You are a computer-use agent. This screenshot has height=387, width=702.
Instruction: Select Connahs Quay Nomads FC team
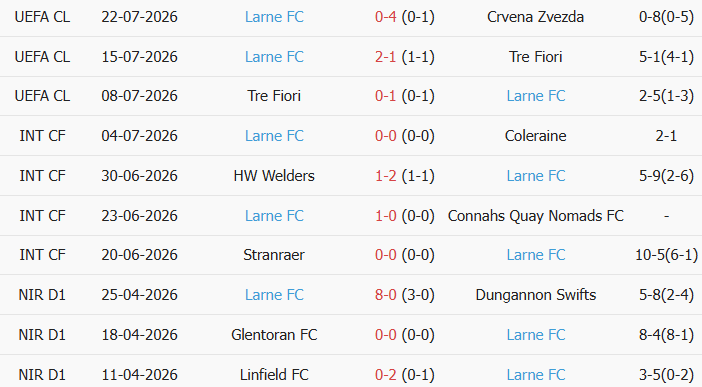(x=535, y=216)
